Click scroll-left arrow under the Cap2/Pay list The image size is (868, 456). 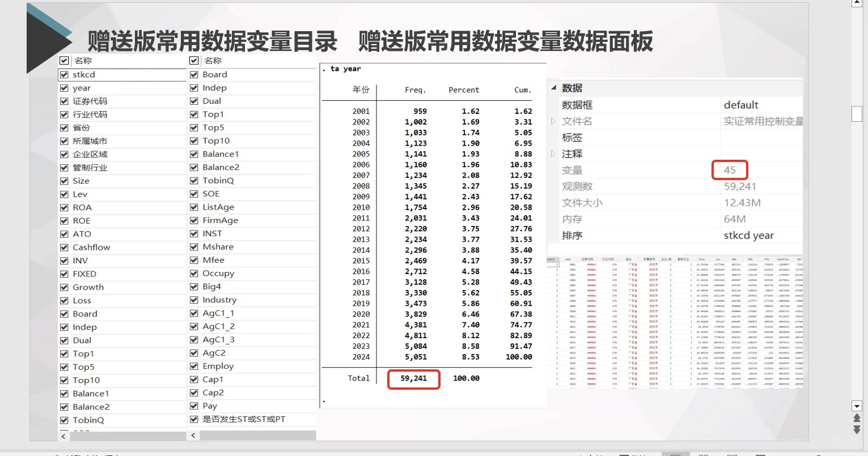pyautogui.click(x=194, y=436)
